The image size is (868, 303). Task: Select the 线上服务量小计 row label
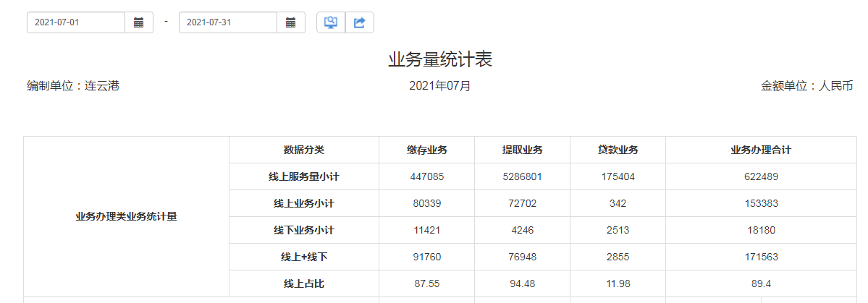304,177
